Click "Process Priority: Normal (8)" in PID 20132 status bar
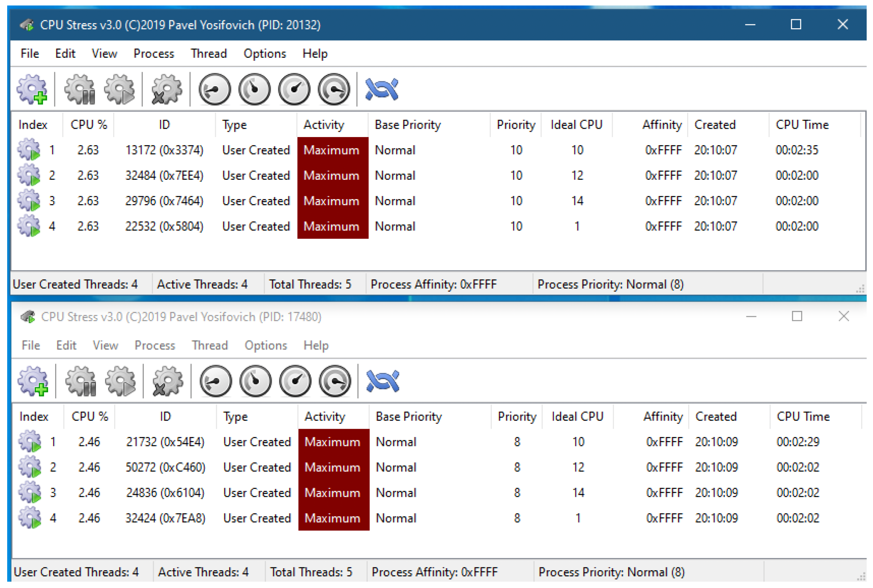Screen dimensions: 873x588 610,284
